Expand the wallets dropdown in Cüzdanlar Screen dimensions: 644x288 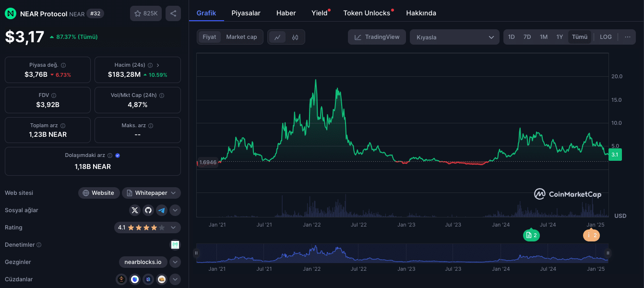(175, 279)
